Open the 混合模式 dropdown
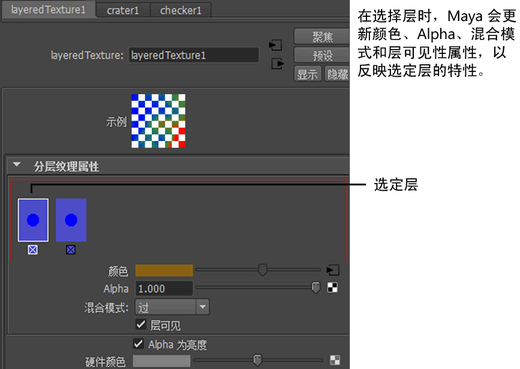This screenshot has width=520, height=369. 172,307
